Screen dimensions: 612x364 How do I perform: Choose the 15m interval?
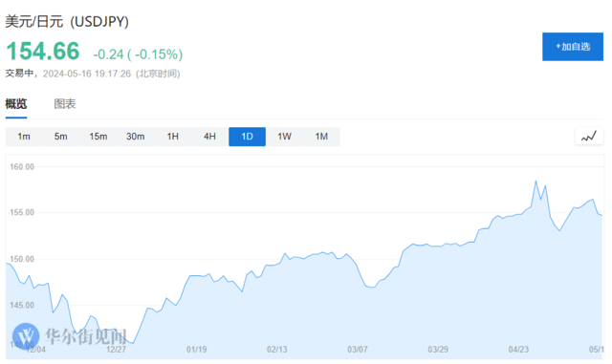pos(98,137)
